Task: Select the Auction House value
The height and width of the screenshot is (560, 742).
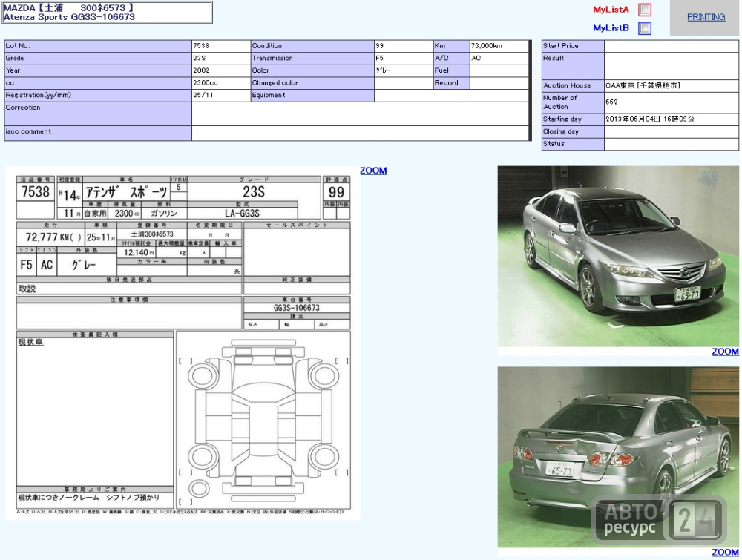Action: (x=643, y=85)
